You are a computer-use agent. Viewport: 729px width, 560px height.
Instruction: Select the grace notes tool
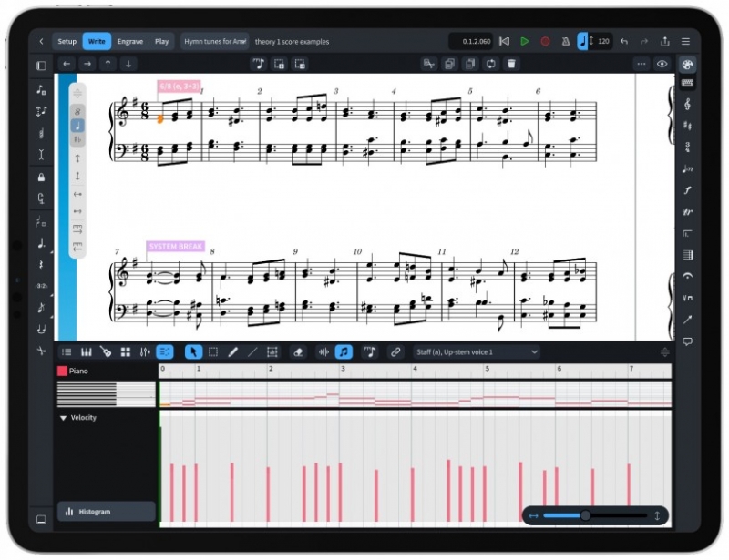pos(41,307)
